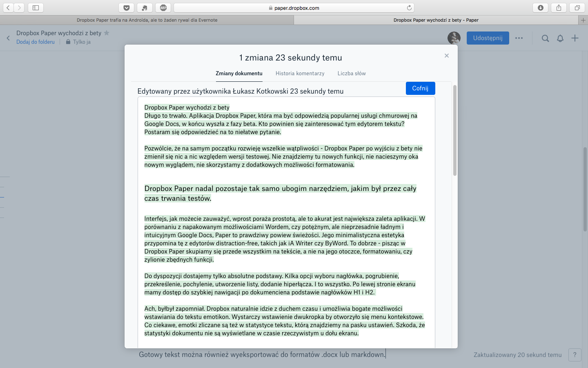Click the paper.dropbox.com address field
This screenshot has width=588, height=368.
294,8
